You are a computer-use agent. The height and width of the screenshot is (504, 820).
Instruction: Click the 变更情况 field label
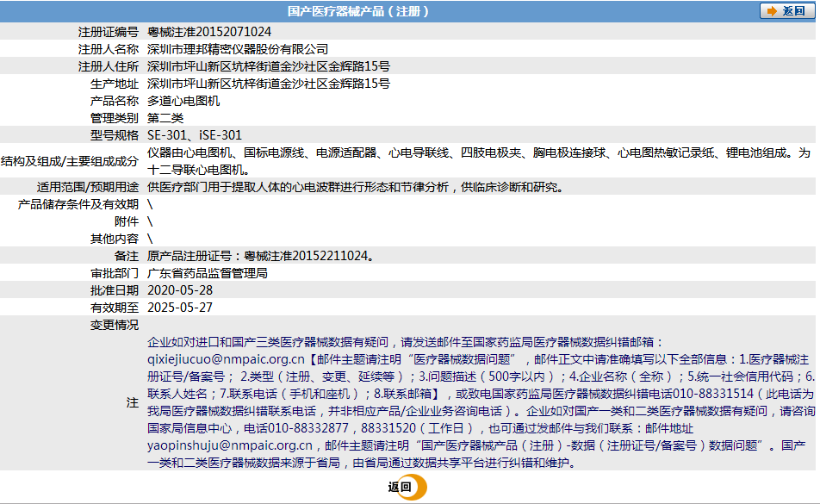coord(115,325)
